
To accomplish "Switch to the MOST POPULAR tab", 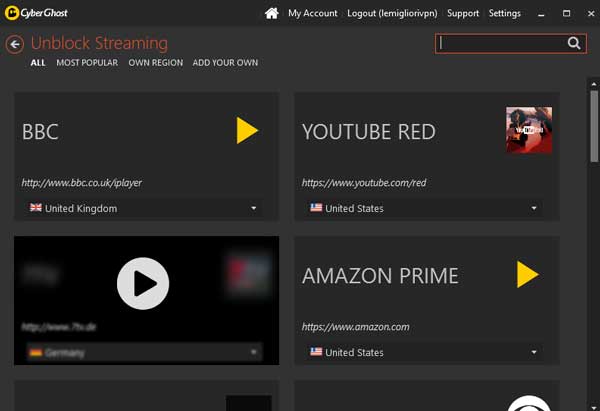I will coord(87,63).
